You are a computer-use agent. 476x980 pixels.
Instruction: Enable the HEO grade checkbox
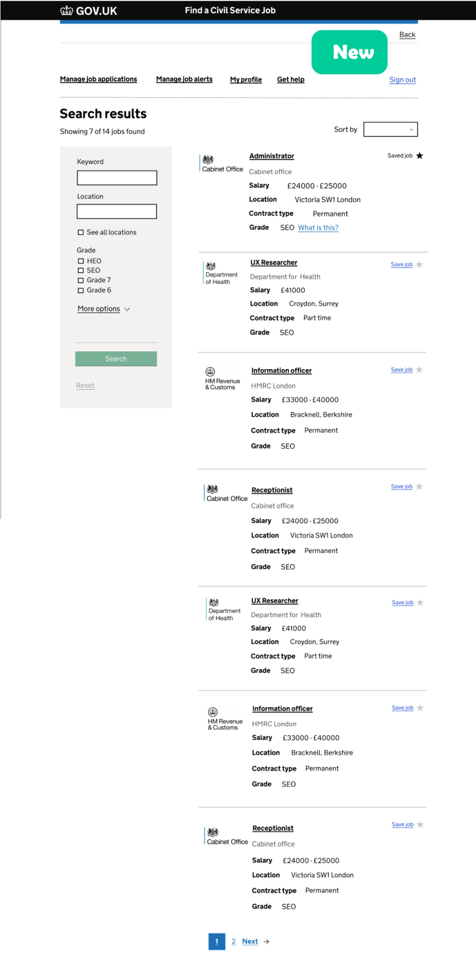[x=81, y=261]
